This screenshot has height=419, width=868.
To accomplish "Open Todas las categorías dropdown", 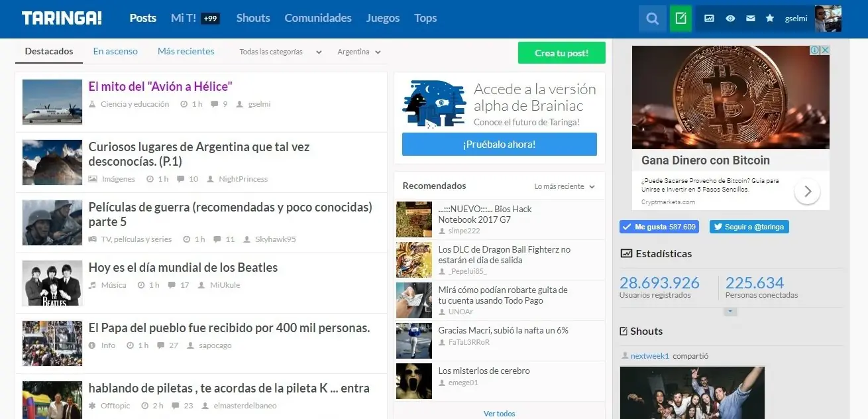I will (280, 52).
